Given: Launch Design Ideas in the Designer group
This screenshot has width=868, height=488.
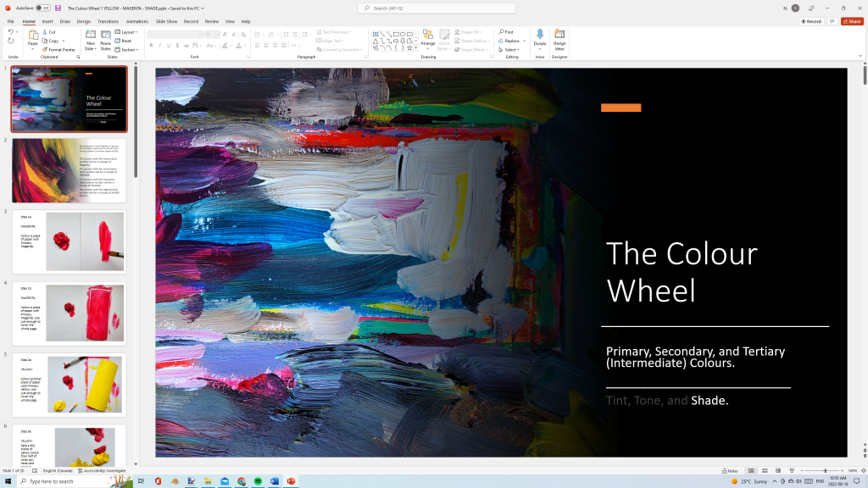Looking at the screenshot, I should (559, 38).
